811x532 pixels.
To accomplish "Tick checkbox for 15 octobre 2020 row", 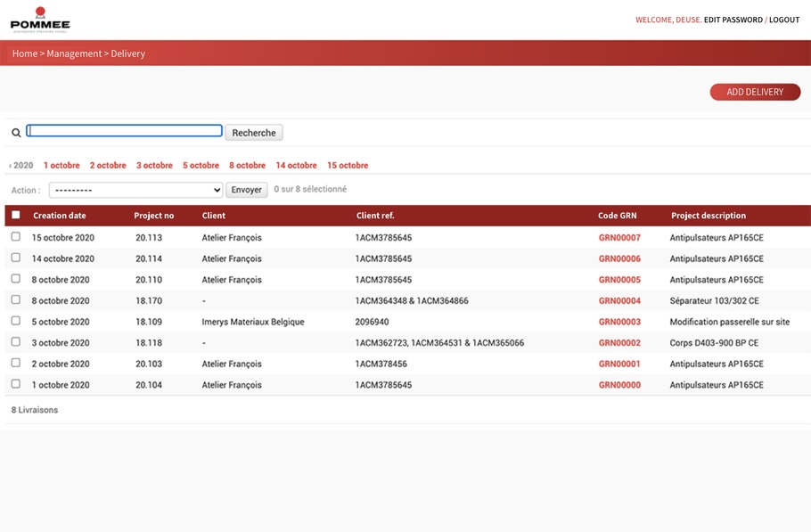I will pyautogui.click(x=15, y=237).
